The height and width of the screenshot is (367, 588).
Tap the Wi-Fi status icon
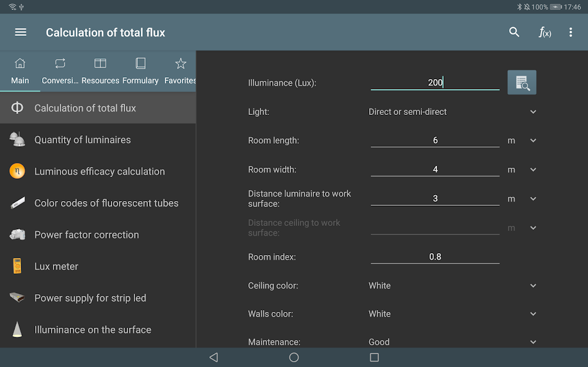(12, 6)
